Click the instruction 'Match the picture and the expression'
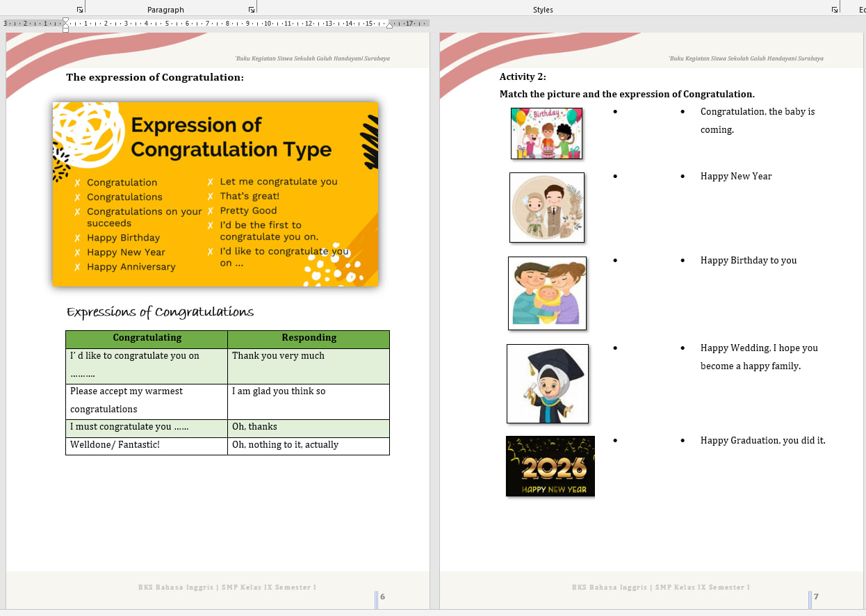Viewport: 866px width, 616px height. [x=627, y=94]
